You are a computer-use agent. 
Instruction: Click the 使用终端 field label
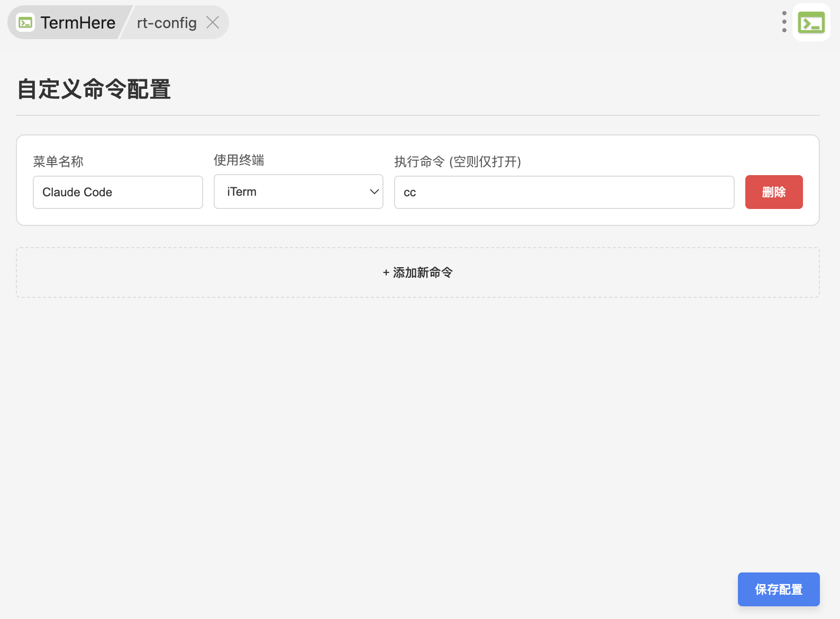coord(239,160)
